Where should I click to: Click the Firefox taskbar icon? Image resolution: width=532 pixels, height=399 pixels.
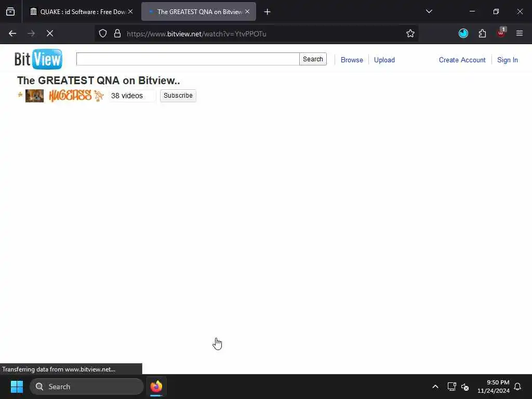156,387
